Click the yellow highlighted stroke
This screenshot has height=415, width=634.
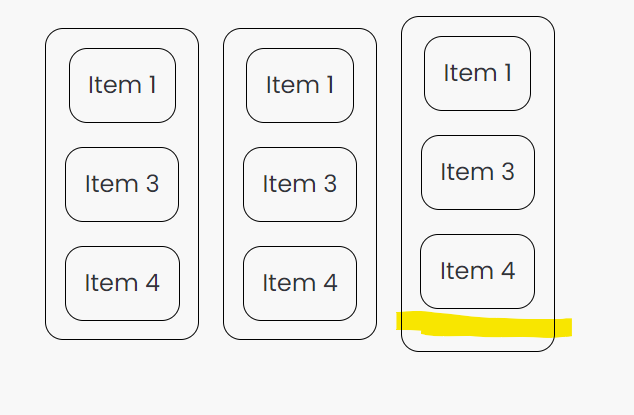pos(484,325)
